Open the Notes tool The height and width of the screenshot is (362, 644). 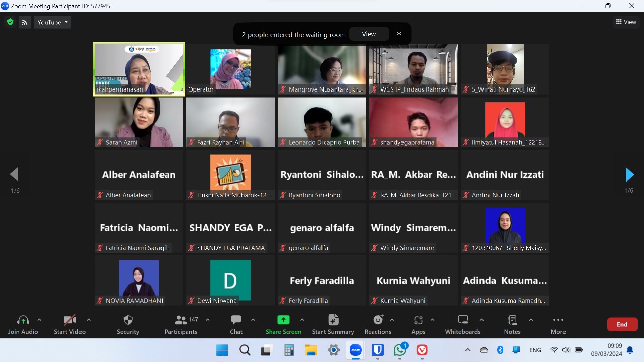coord(512,324)
